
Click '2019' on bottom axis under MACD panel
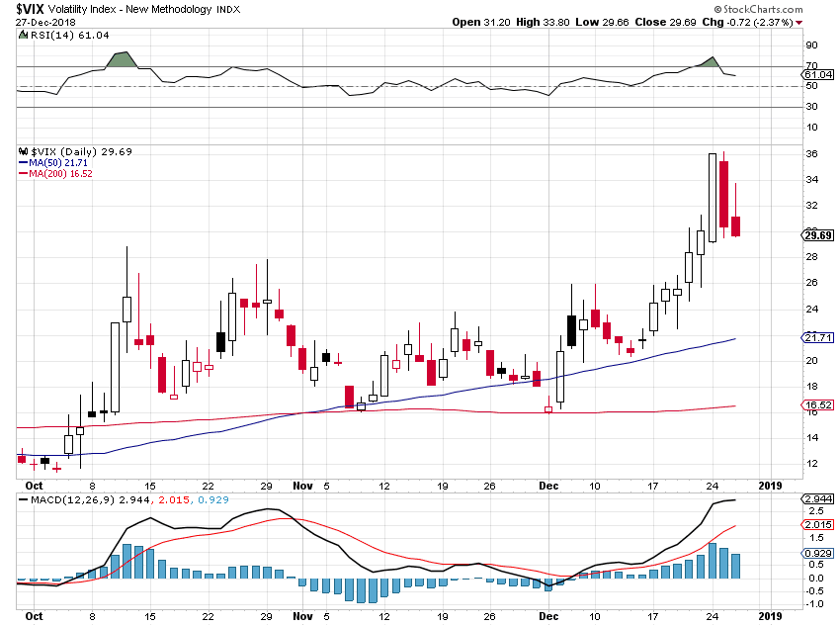pos(770,616)
